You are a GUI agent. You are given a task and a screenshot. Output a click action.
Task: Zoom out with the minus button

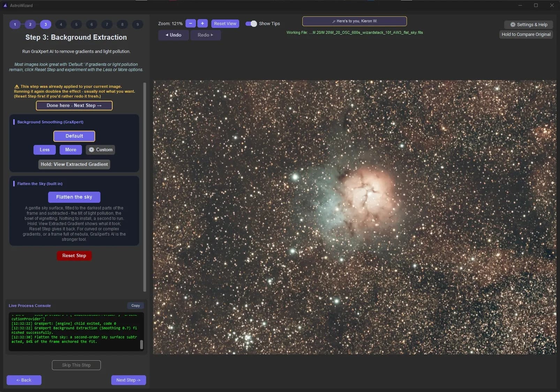(190, 23)
